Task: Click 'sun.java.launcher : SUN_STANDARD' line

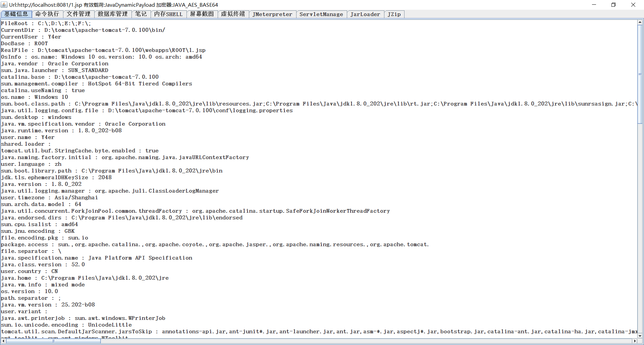Action: [x=55, y=70]
